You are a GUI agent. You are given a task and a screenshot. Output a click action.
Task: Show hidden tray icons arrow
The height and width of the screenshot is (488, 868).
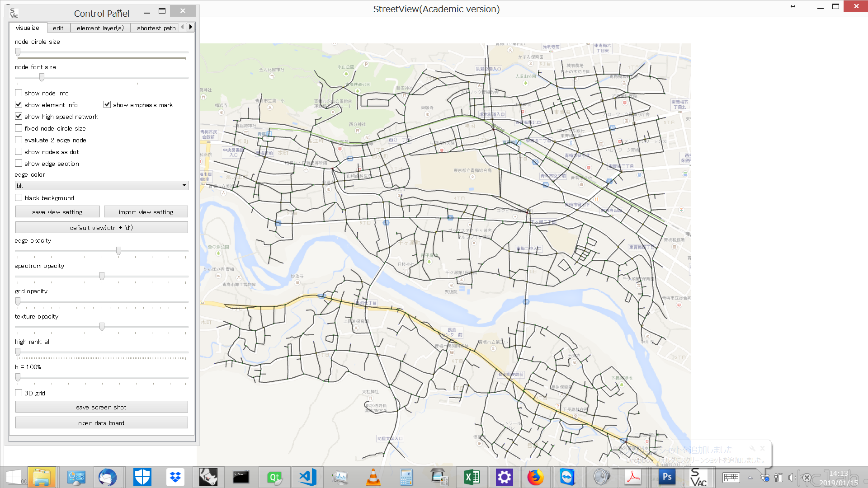click(x=750, y=478)
